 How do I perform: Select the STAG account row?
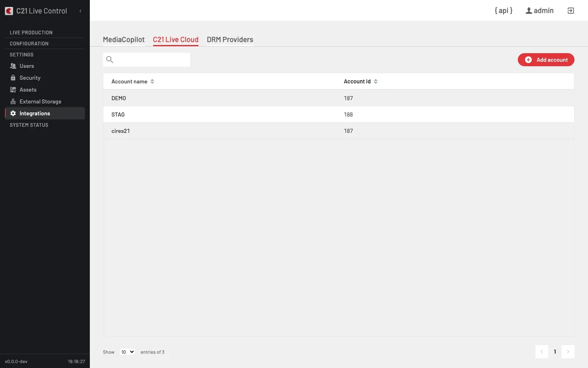point(339,114)
